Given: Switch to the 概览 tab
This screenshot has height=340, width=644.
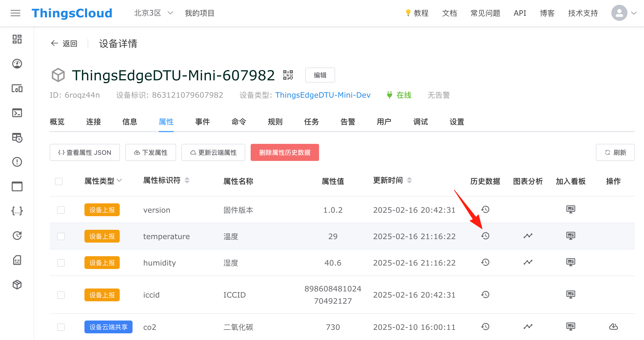Looking at the screenshot, I should click(57, 122).
